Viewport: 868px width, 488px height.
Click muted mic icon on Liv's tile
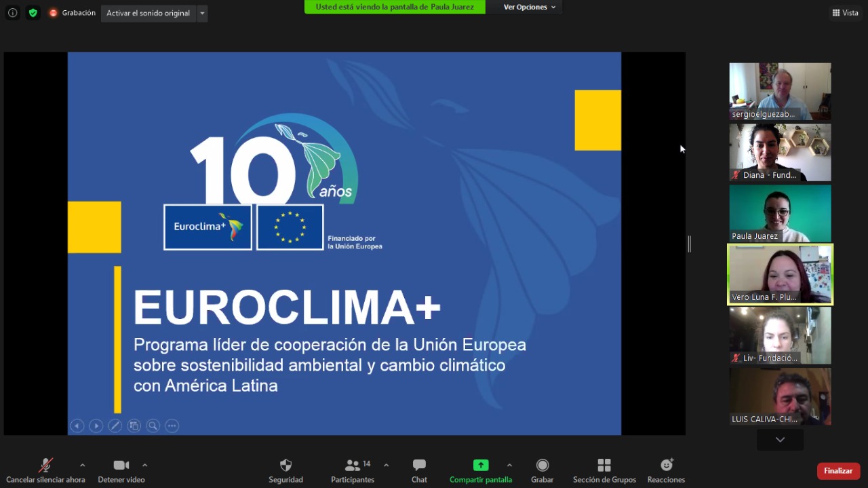pyautogui.click(x=736, y=358)
